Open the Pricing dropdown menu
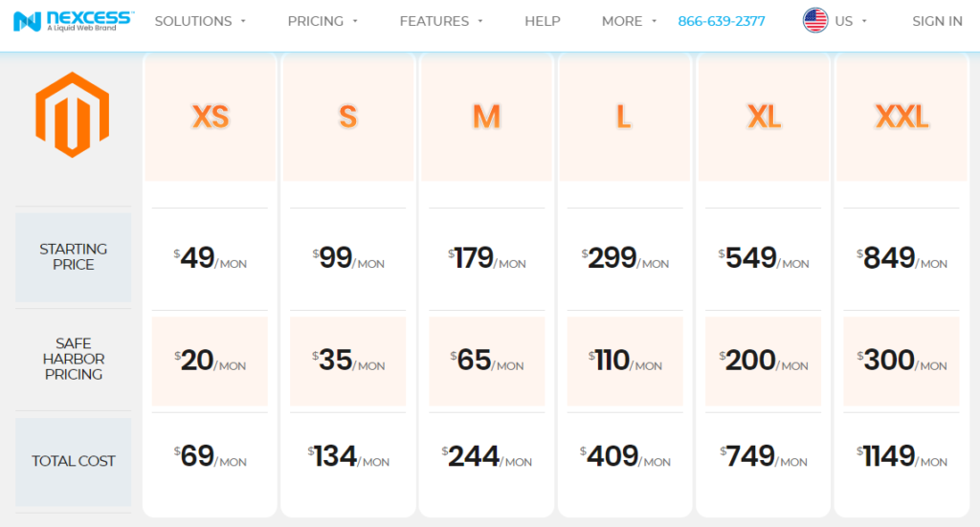The height and width of the screenshot is (527, 980). tap(323, 21)
